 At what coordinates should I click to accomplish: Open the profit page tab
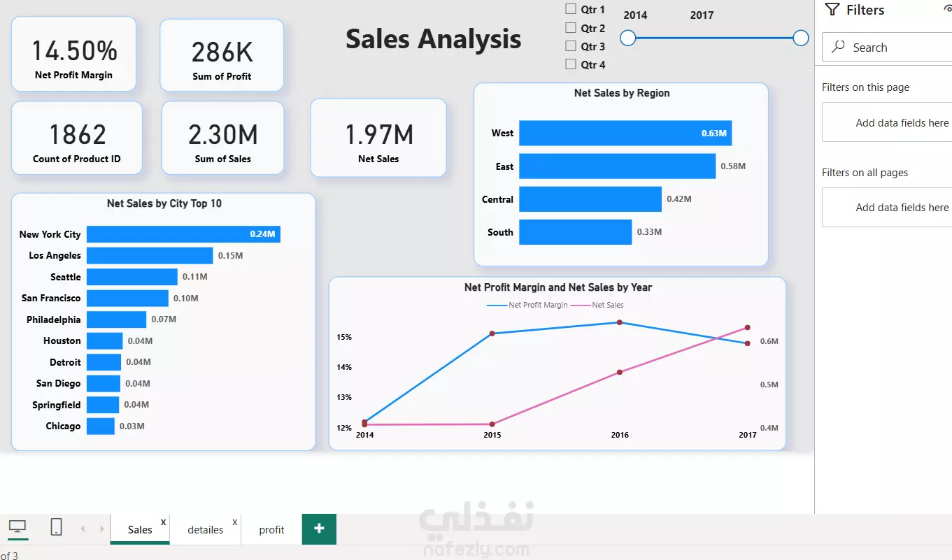[271, 529]
